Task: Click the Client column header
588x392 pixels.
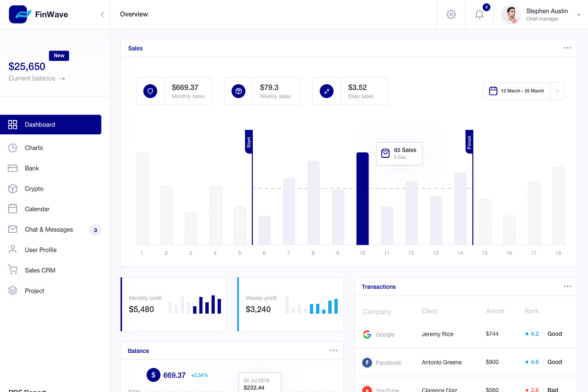Action: tap(430, 311)
